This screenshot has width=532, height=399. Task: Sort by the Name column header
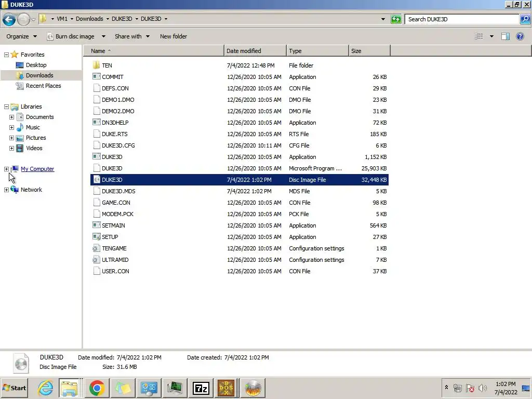154,51
